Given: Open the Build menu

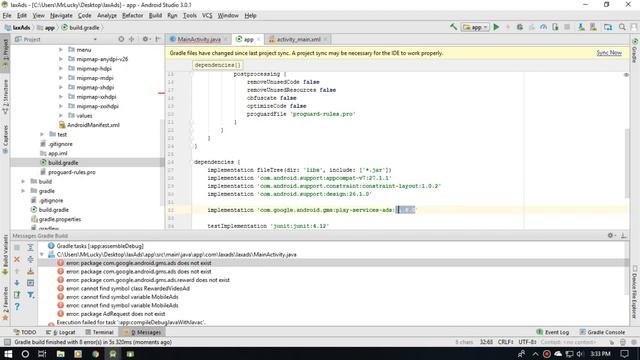Looking at the screenshot, I should tap(155, 16).
